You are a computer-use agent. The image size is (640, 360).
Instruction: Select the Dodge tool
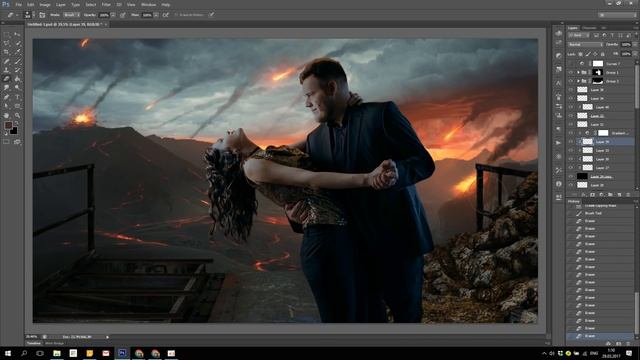click(17, 88)
